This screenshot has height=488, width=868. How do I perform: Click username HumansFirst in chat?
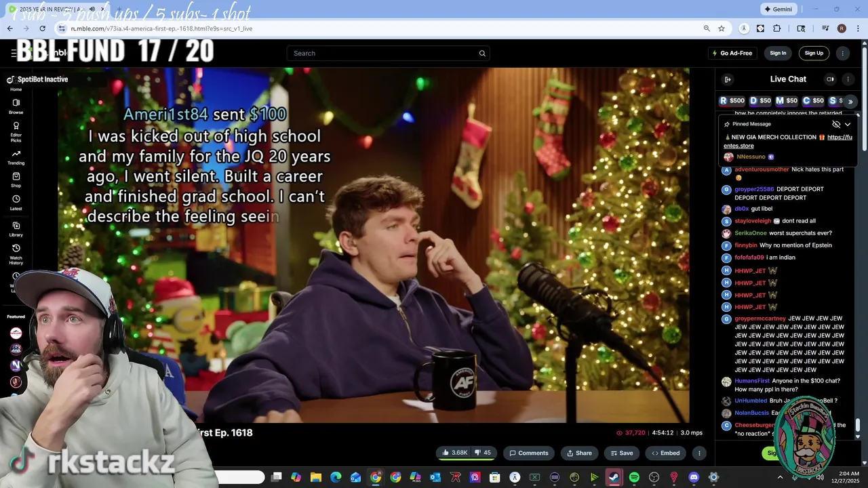point(752,381)
